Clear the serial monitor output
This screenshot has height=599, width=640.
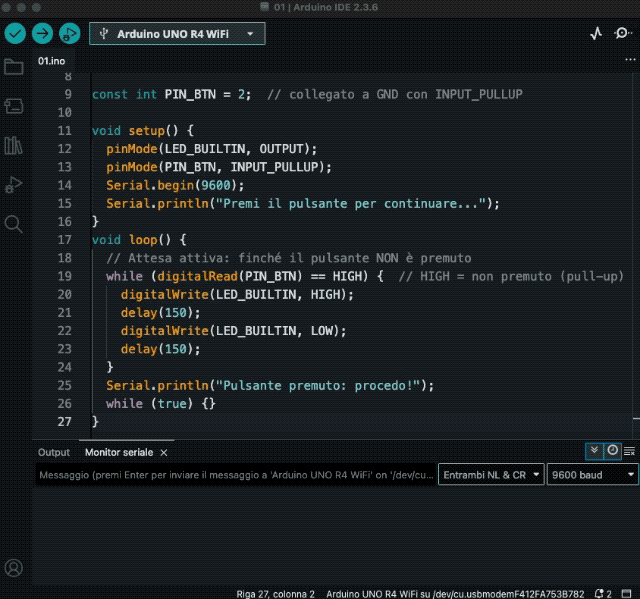click(629, 451)
